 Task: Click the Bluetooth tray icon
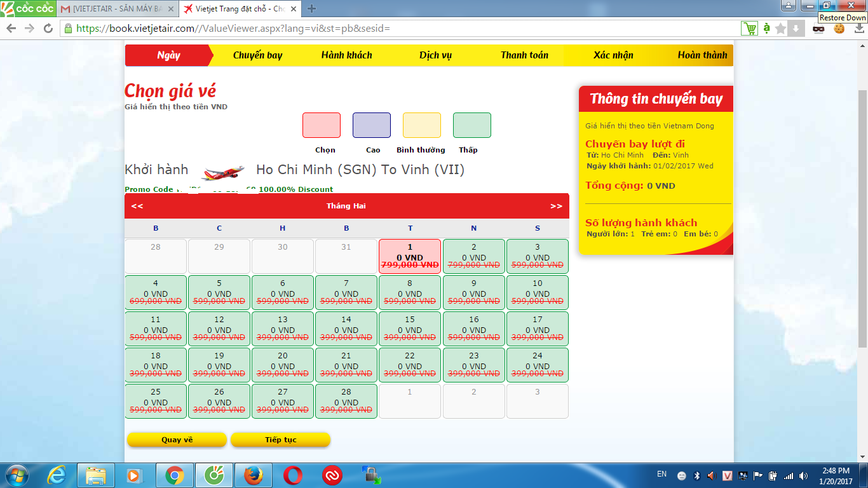coord(696,475)
